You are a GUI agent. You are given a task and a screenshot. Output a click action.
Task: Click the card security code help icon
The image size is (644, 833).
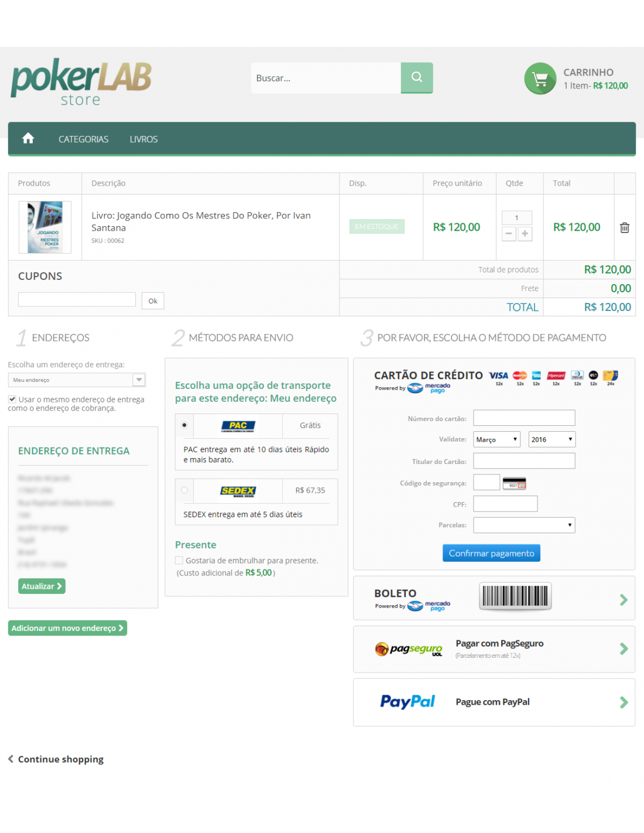click(514, 483)
